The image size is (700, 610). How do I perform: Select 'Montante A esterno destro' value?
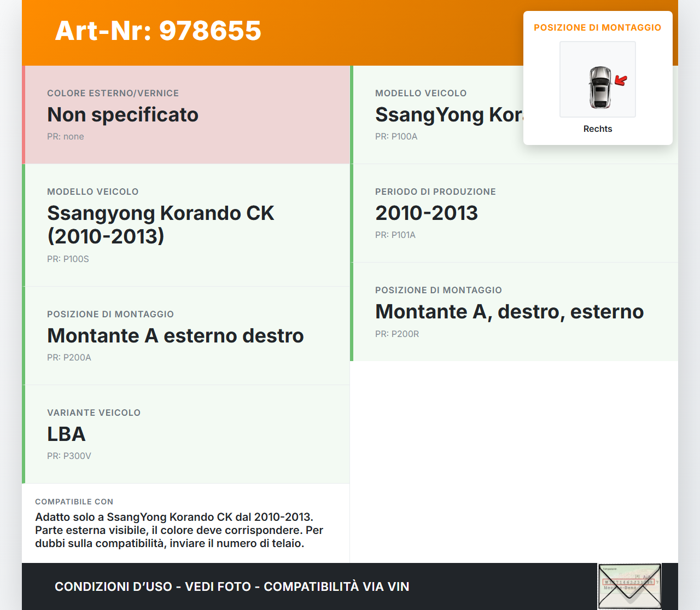[176, 336]
